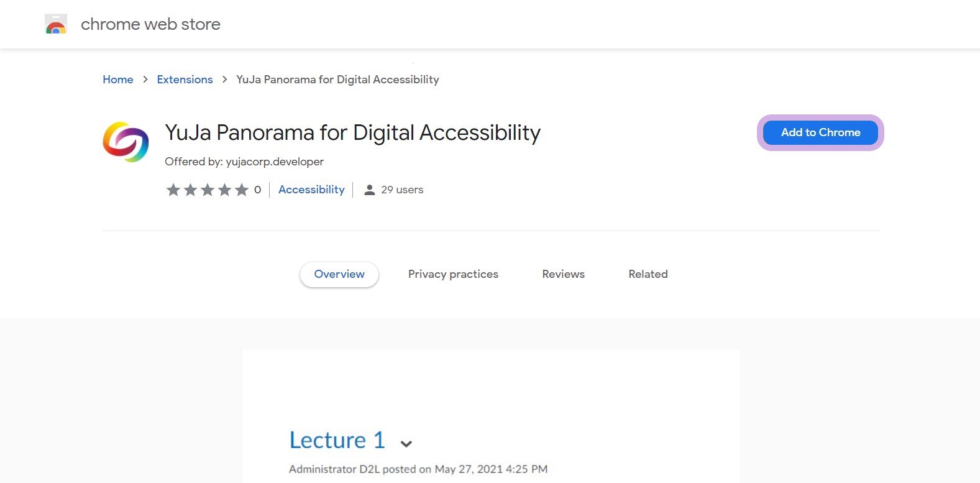Switch to the Related tab
The image size is (980, 483).
[x=648, y=274]
